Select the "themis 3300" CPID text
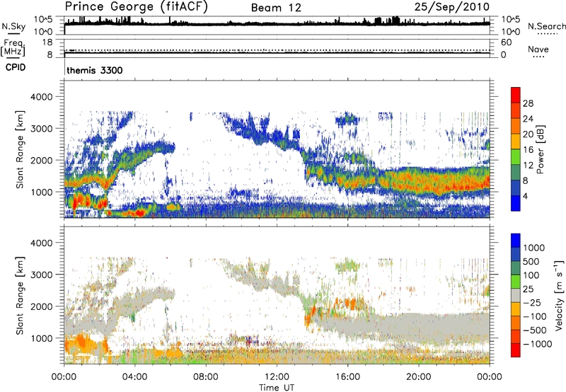This screenshot has height=392, width=566. pos(95,70)
